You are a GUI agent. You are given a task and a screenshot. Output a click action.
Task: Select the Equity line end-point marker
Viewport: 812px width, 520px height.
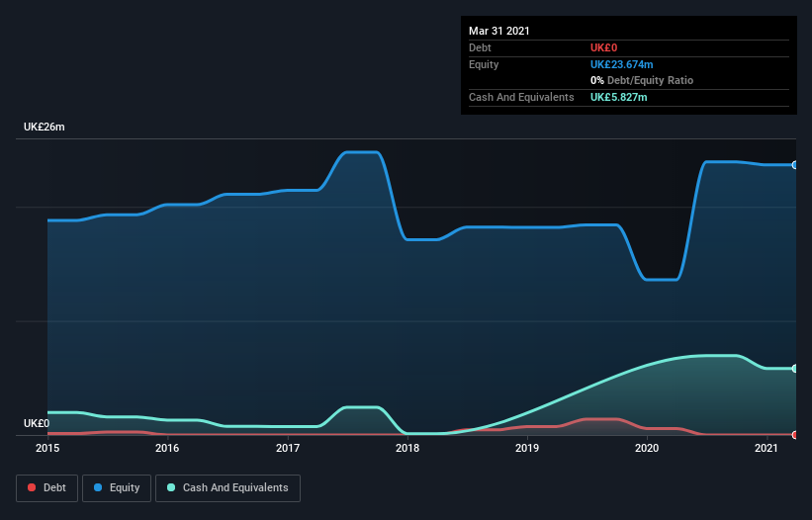pos(794,165)
